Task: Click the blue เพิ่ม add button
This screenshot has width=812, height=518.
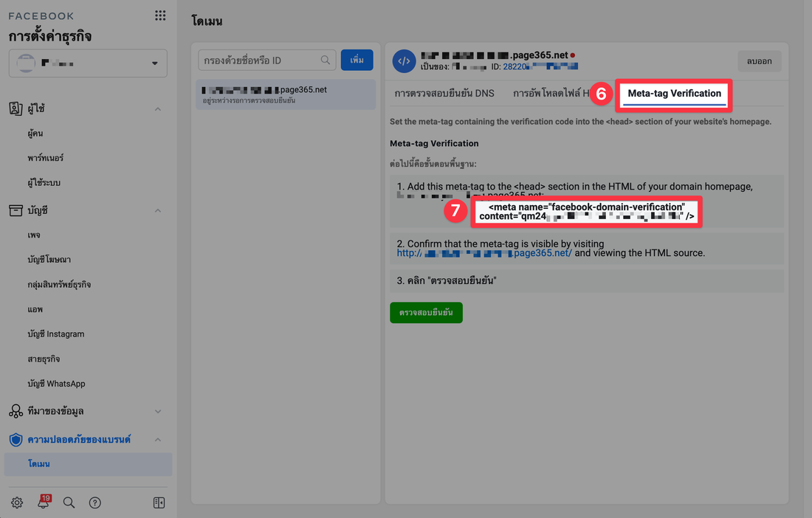Action: pos(357,60)
